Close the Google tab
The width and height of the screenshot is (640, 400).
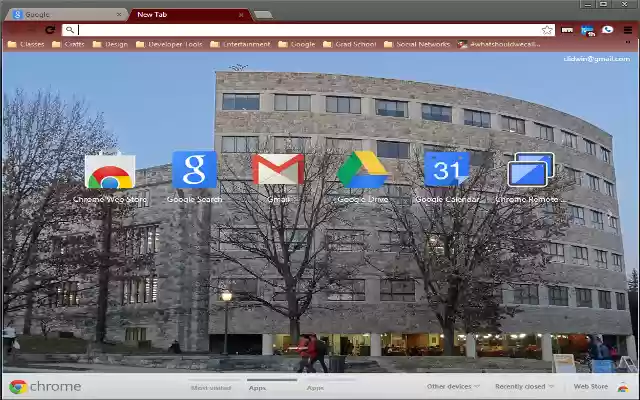(119, 15)
